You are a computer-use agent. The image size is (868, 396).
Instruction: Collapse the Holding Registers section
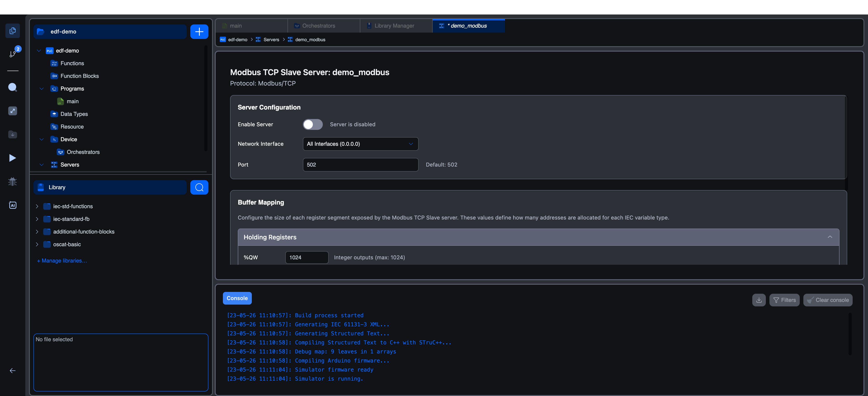coord(830,237)
